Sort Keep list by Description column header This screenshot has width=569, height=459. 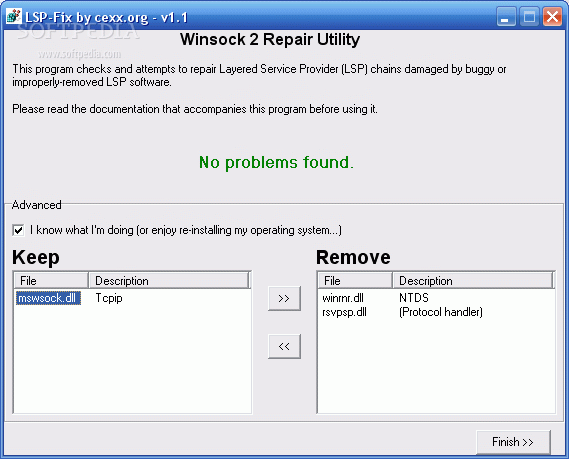pyautogui.click(x=169, y=280)
